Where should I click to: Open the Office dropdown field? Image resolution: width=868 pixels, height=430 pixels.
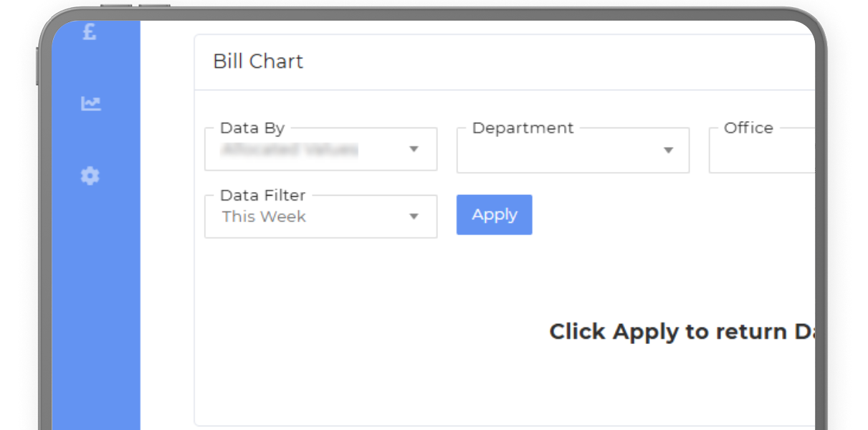(761, 152)
